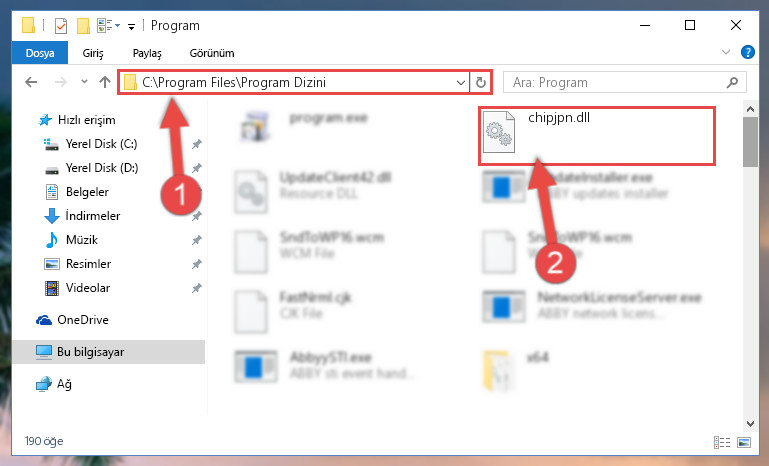This screenshot has width=769, height=466.
Task: Click the vertical scrollbar thumb
Action: tap(750, 142)
